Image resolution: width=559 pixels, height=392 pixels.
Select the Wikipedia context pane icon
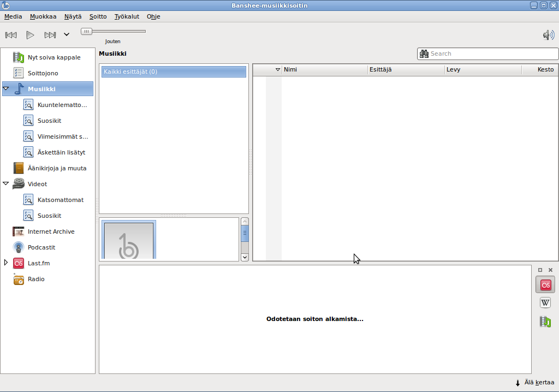(545, 303)
